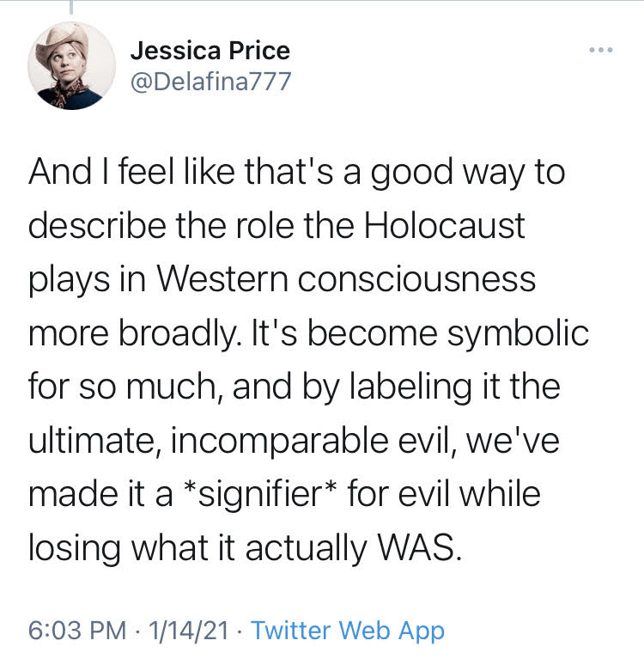This screenshot has height=665, width=644.
Task: Click Jessica Price's profile avatar
Action: 72,66
